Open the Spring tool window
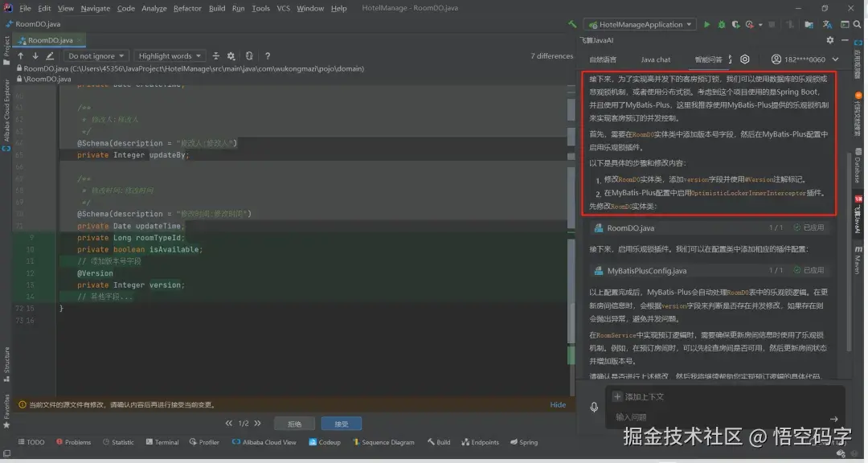Screen dimensions: 868x463 click(x=524, y=442)
